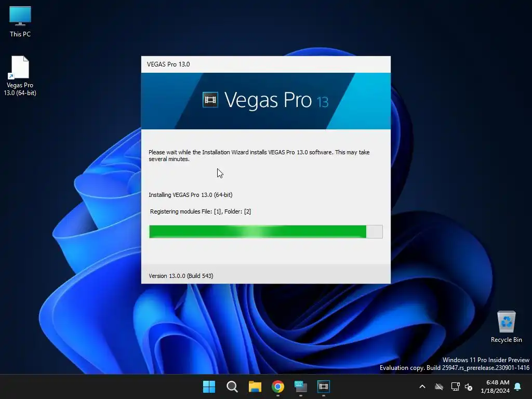The width and height of the screenshot is (532, 399).
Task: Open the Windows Start menu
Action: pos(209,387)
